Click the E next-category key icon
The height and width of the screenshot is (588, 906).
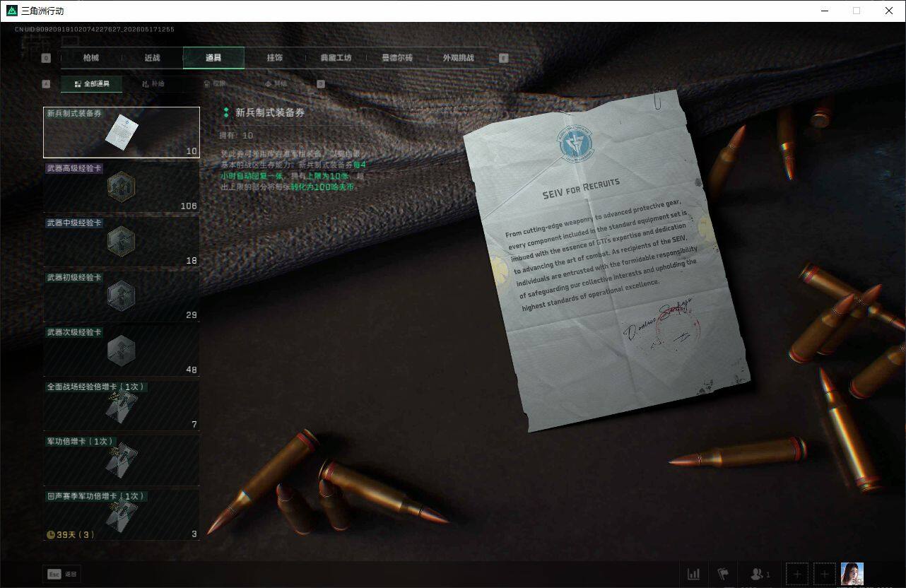click(504, 59)
